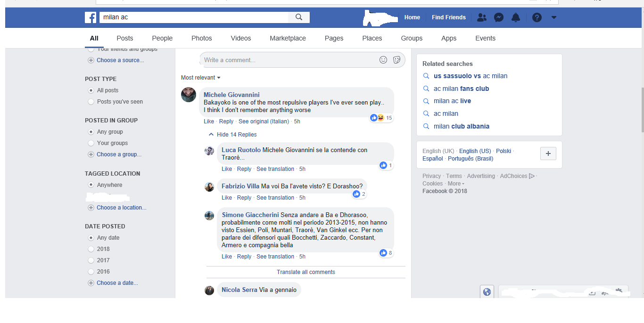Click the Facebook logo icon

(91, 17)
